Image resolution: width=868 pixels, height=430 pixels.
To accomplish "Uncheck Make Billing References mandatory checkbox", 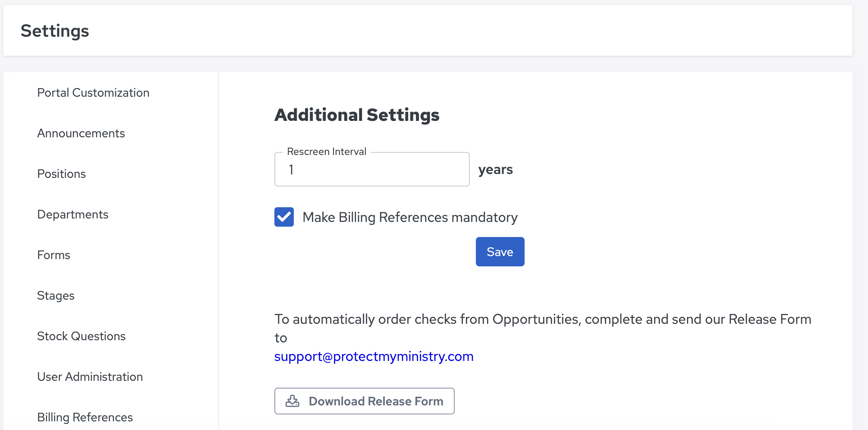I will pyautogui.click(x=284, y=217).
